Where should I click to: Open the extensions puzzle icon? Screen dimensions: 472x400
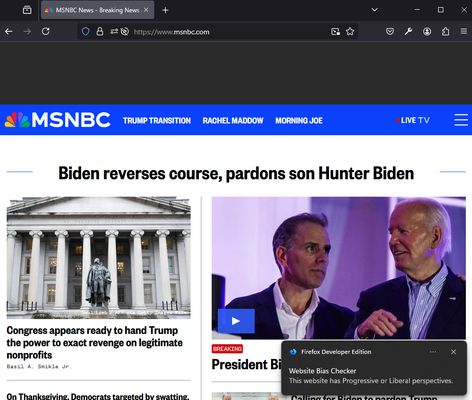point(445,32)
